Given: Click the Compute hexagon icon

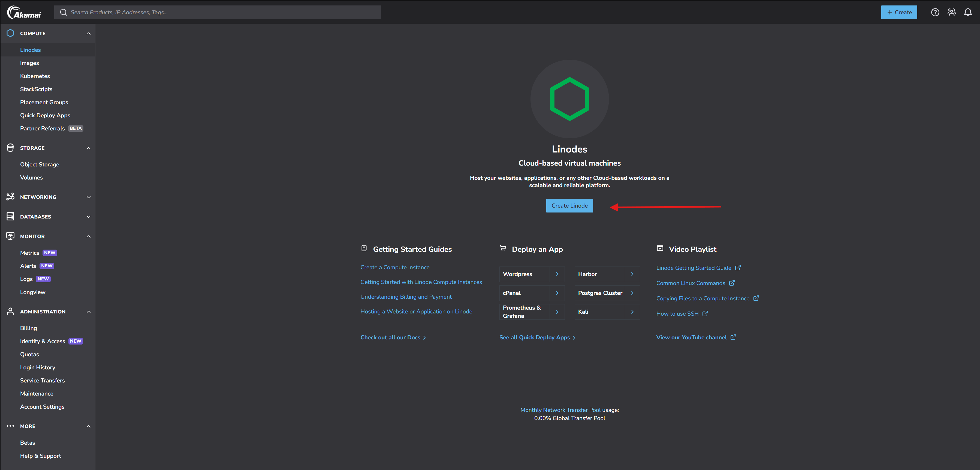Looking at the screenshot, I should 10,33.
